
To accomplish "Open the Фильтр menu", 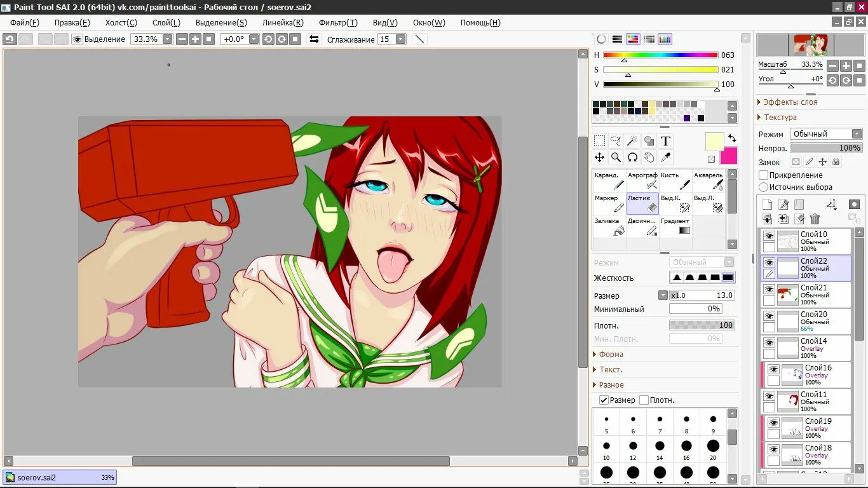I will tap(338, 22).
